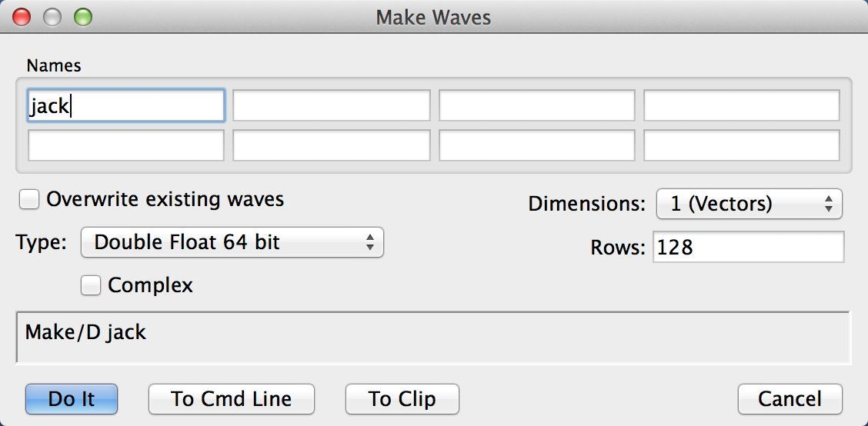Click the third name field in bottom row
This screenshot has width=868, height=426.
[536, 145]
